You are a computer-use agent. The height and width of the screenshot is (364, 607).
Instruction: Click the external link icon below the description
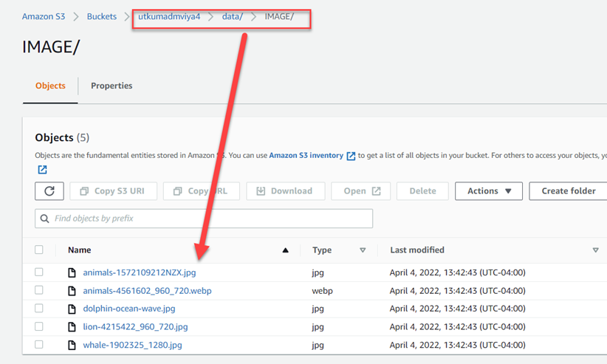pos(42,170)
